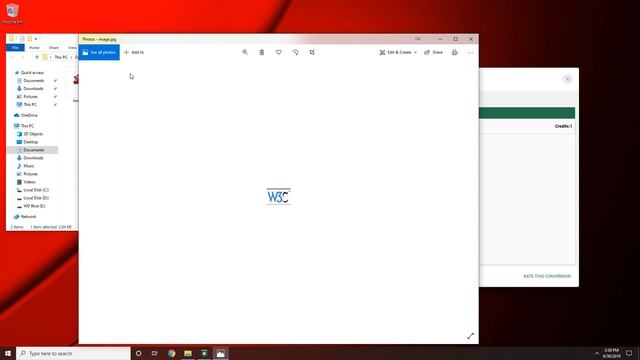Viewport: 640px width, 360px height.
Task: Show hidden icons via system tray chevron
Action: coord(597,353)
